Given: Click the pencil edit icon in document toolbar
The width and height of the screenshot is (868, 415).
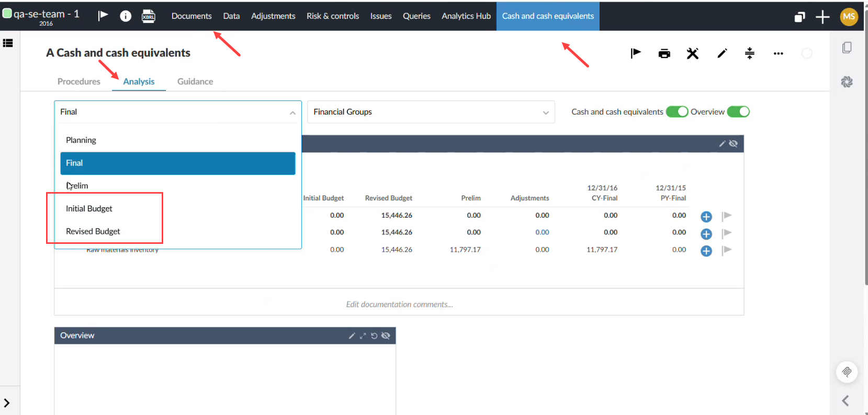Looking at the screenshot, I should pyautogui.click(x=722, y=53).
